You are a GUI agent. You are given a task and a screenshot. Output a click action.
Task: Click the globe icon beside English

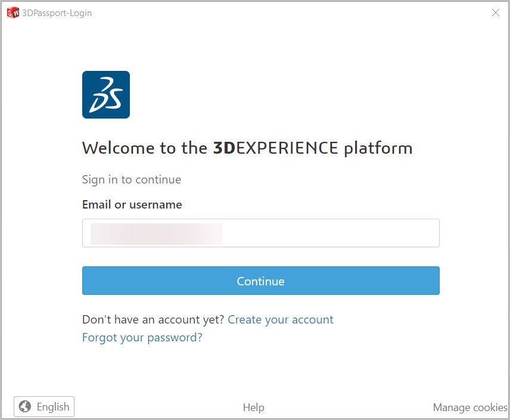click(25, 406)
